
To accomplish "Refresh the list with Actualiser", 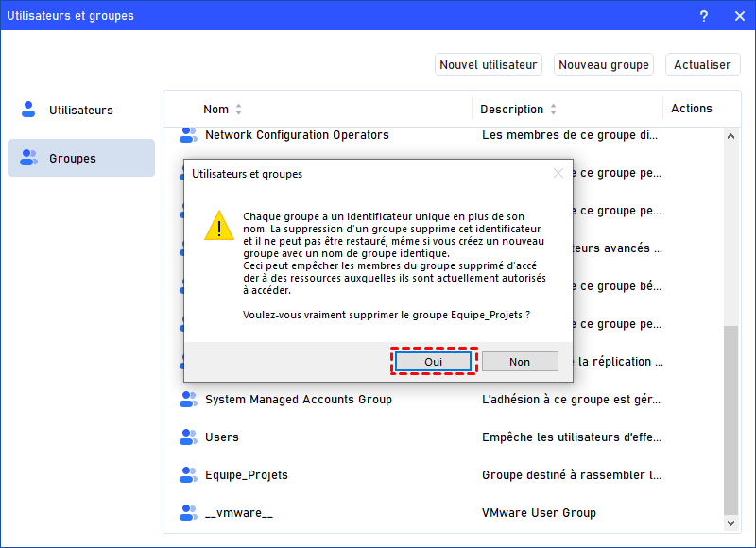I will tap(702, 64).
